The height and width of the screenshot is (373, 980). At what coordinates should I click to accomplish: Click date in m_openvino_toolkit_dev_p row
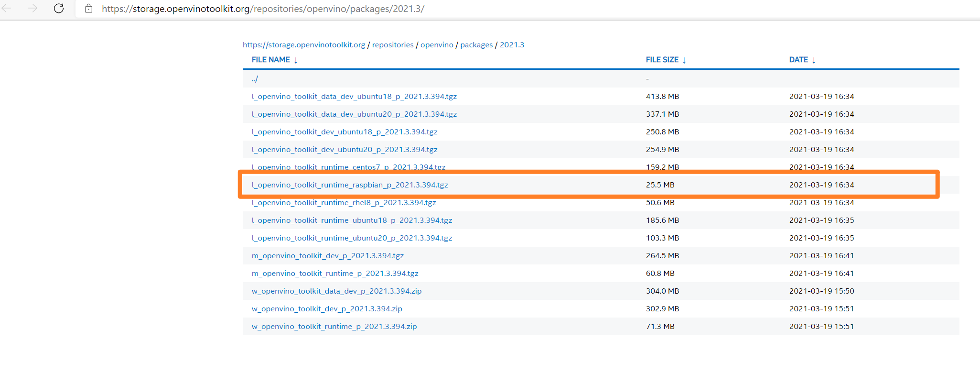pyautogui.click(x=821, y=256)
